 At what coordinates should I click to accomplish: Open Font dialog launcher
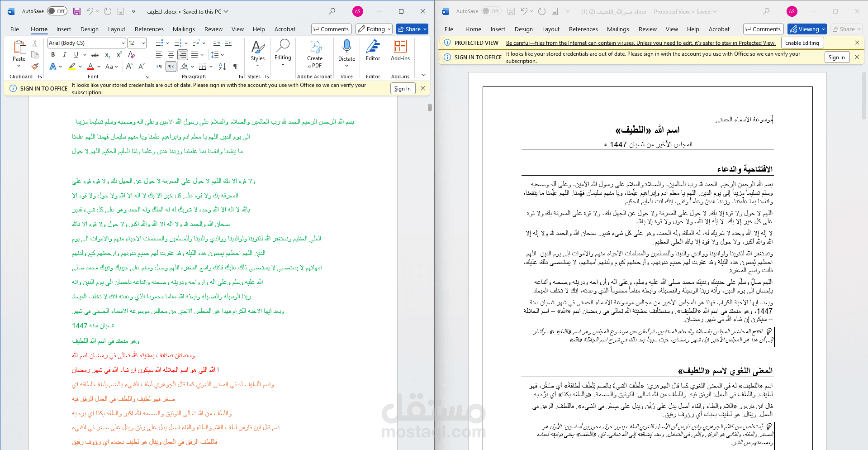click(x=146, y=77)
